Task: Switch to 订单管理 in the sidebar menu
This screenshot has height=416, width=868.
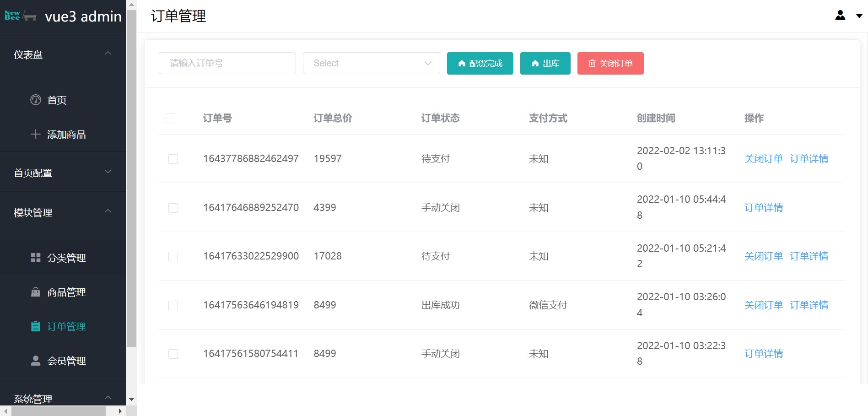Action: [66, 326]
